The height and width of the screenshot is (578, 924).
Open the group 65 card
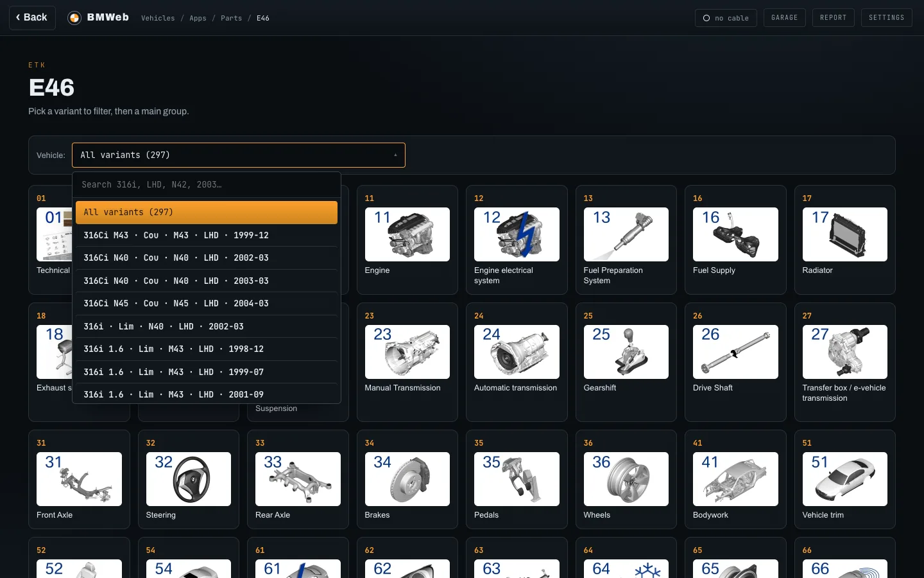click(735, 558)
